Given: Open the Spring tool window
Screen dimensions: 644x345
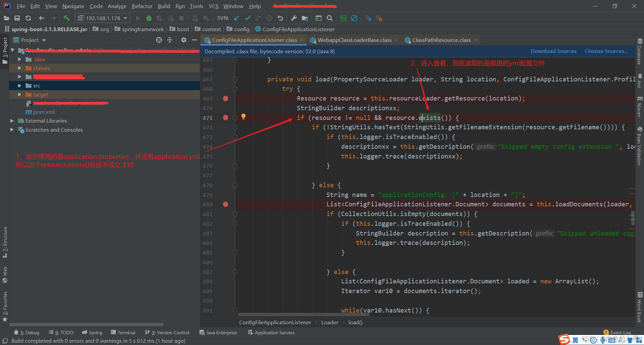Looking at the screenshot, I should [92, 333].
